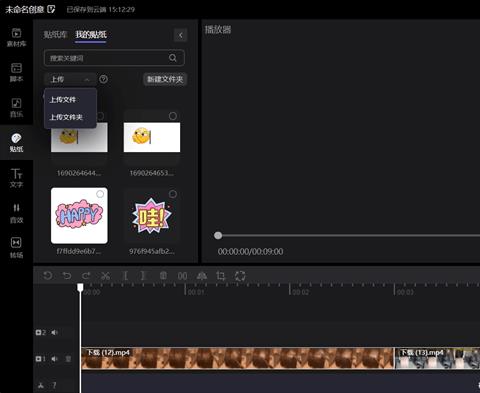Click the 未命名创意 project title
The height and width of the screenshot is (393, 480).
coord(25,9)
